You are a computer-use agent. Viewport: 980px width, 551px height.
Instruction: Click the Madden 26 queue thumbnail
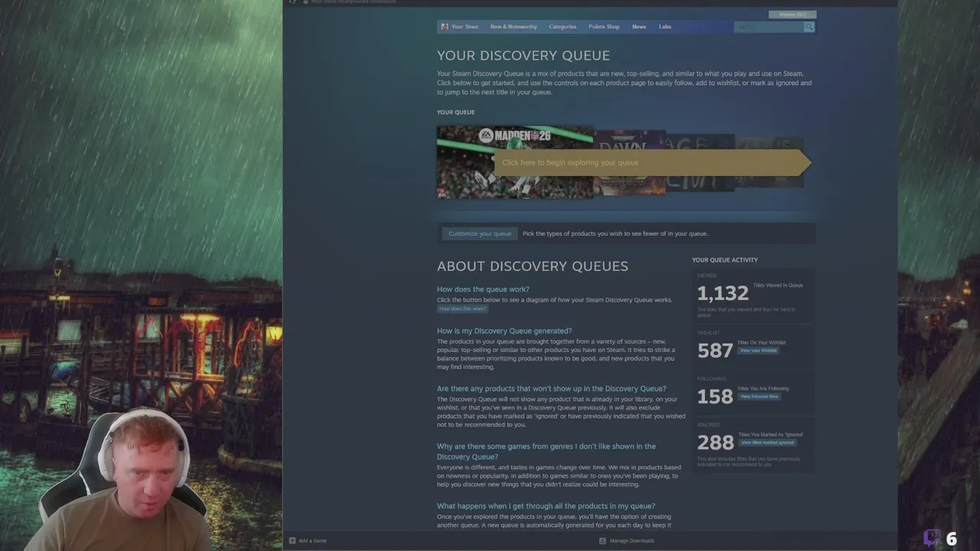tap(514, 162)
